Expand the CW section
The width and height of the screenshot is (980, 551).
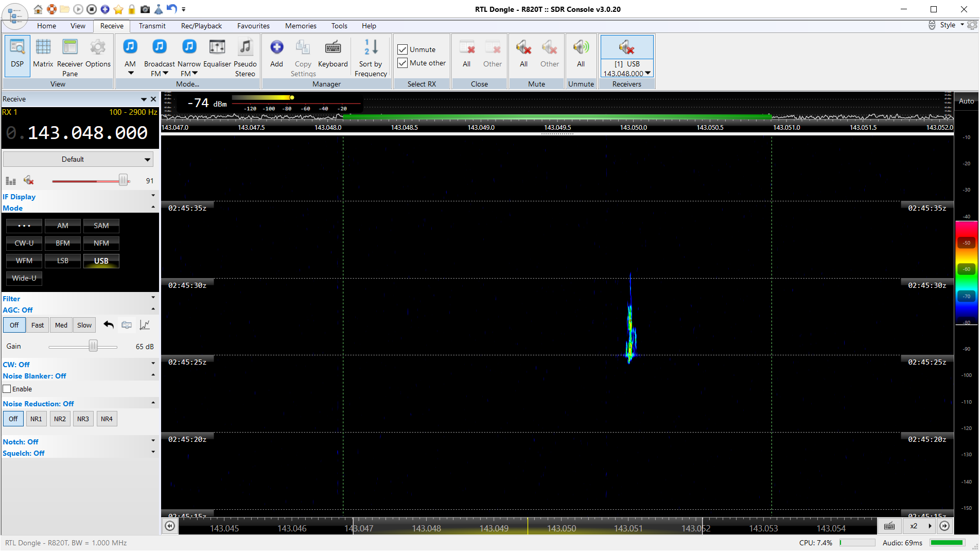tap(153, 364)
